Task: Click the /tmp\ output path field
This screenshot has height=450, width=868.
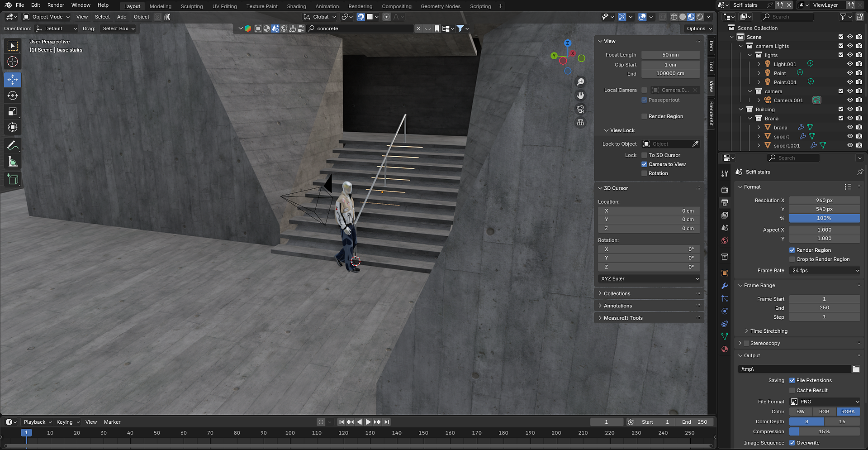Action: coord(794,369)
